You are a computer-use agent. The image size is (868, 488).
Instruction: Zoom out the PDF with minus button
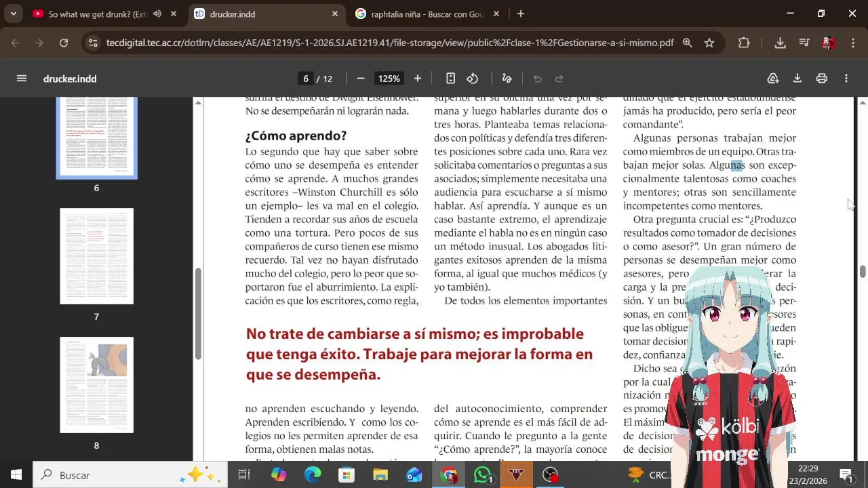click(x=361, y=79)
